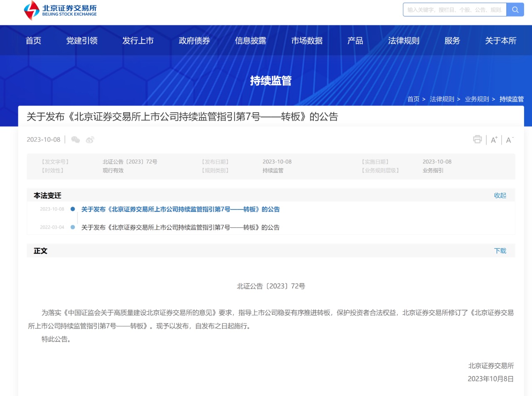532x396 pixels.
Task: Select the 2023-10-08 timeline dot
Action: [x=73, y=209]
